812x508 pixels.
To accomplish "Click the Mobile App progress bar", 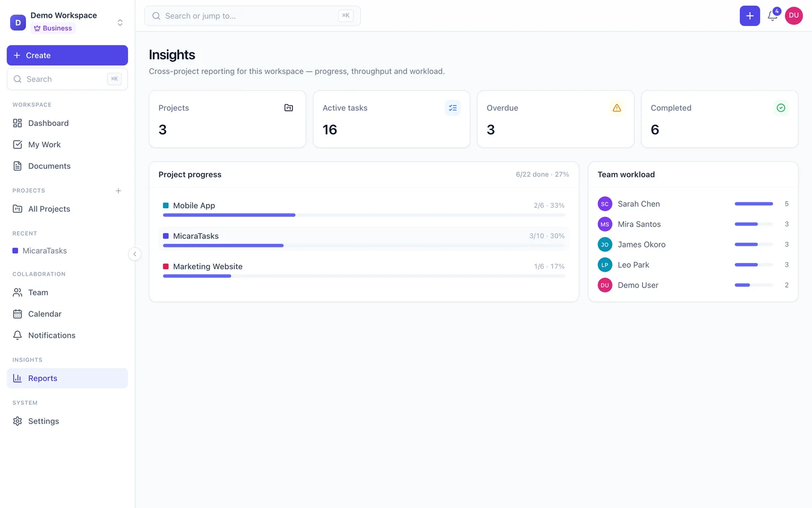I will click(x=364, y=215).
